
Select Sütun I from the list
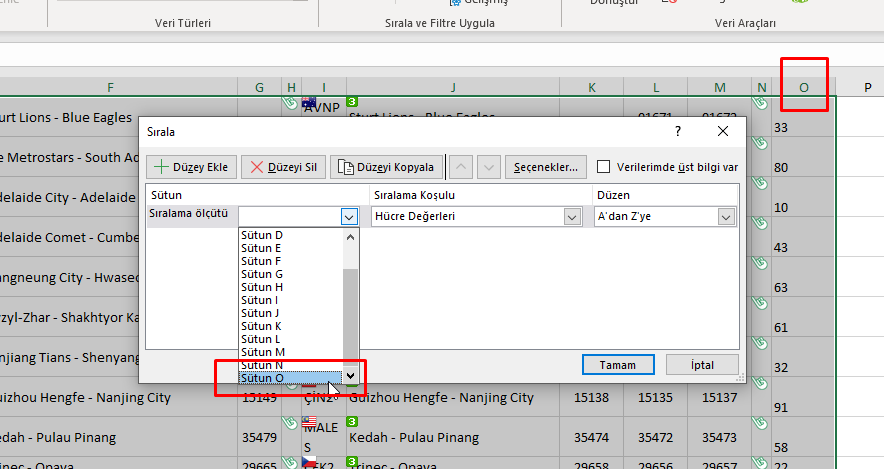pyautogui.click(x=290, y=300)
